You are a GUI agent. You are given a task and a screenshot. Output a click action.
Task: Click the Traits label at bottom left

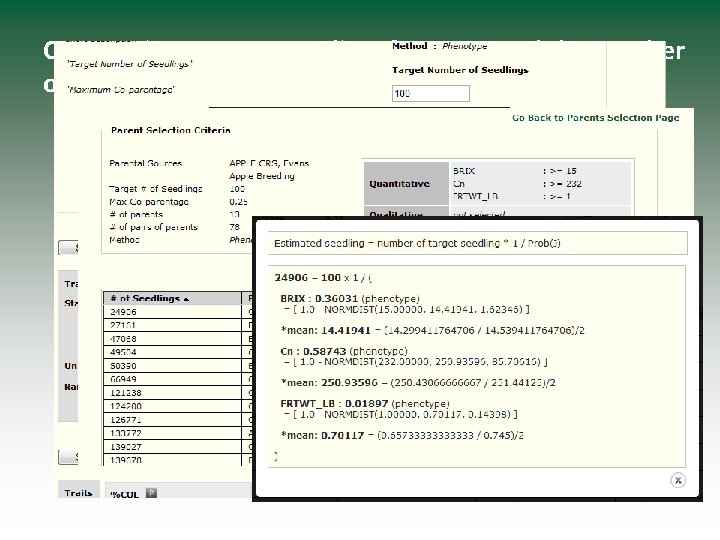click(x=78, y=493)
